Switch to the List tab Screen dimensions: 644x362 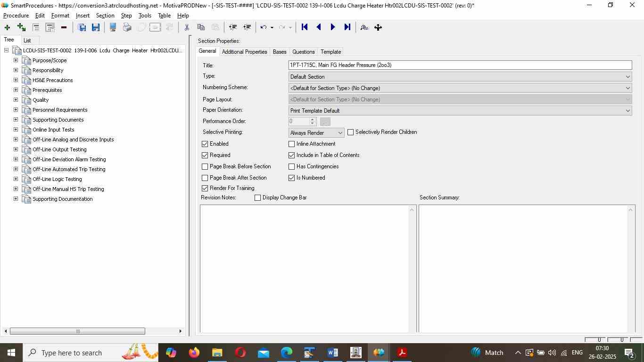click(x=27, y=41)
